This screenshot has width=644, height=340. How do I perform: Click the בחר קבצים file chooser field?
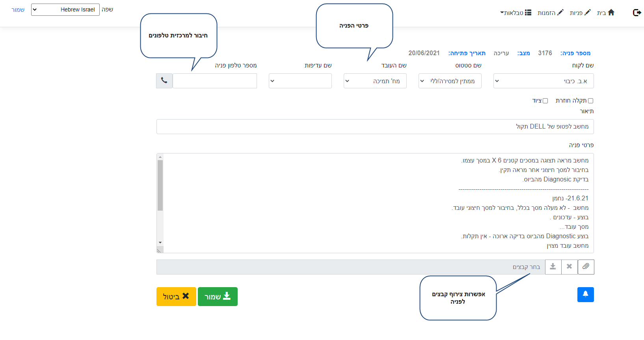coord(351,267)
